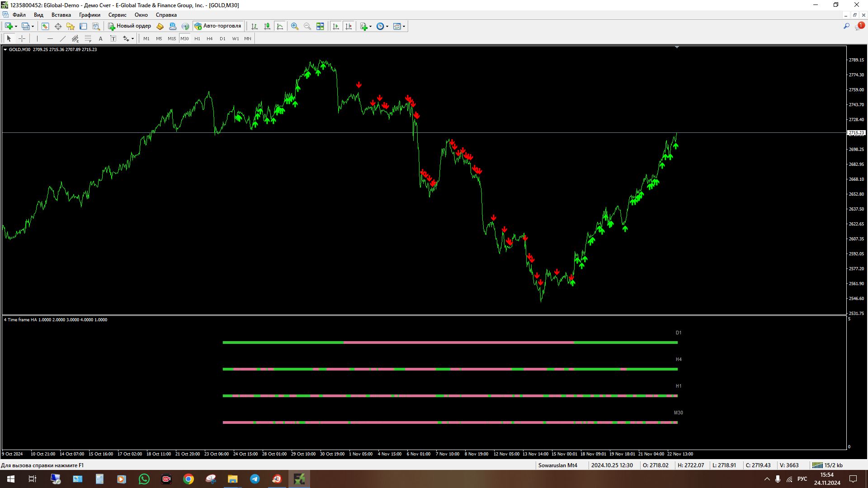This screenshot has width=868, height=488.
Task: Click the tile windows icon
Action: [320, 26]
